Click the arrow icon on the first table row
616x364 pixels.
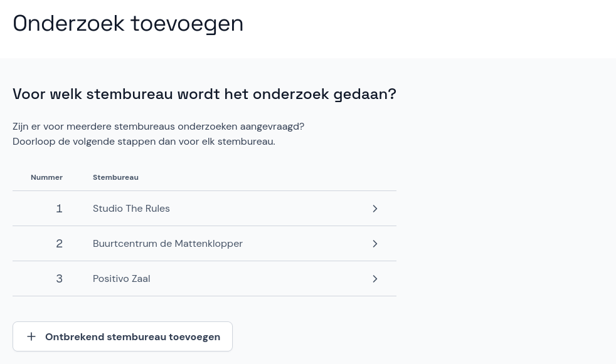tap(374, 208)
